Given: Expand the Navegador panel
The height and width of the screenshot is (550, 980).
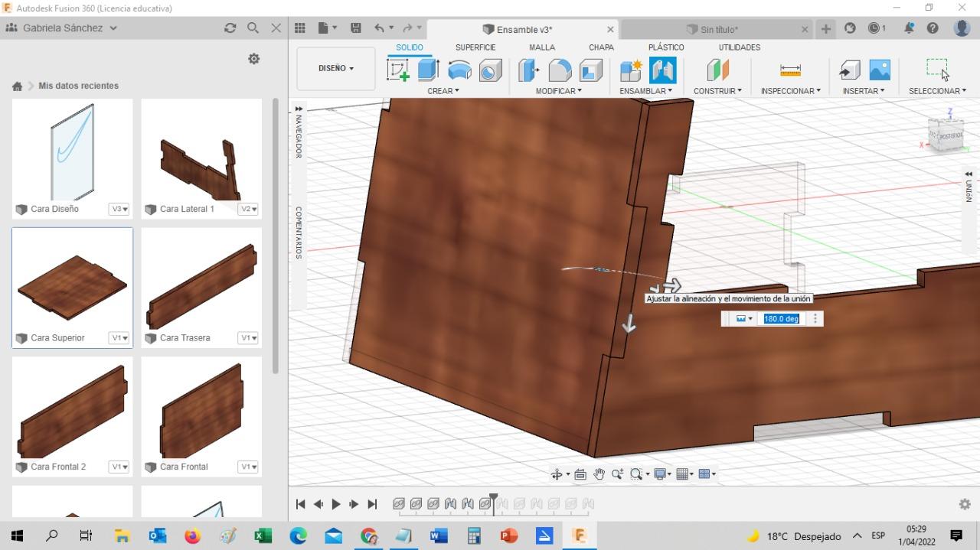Looking at the screenshot, I should coord(299,109).
